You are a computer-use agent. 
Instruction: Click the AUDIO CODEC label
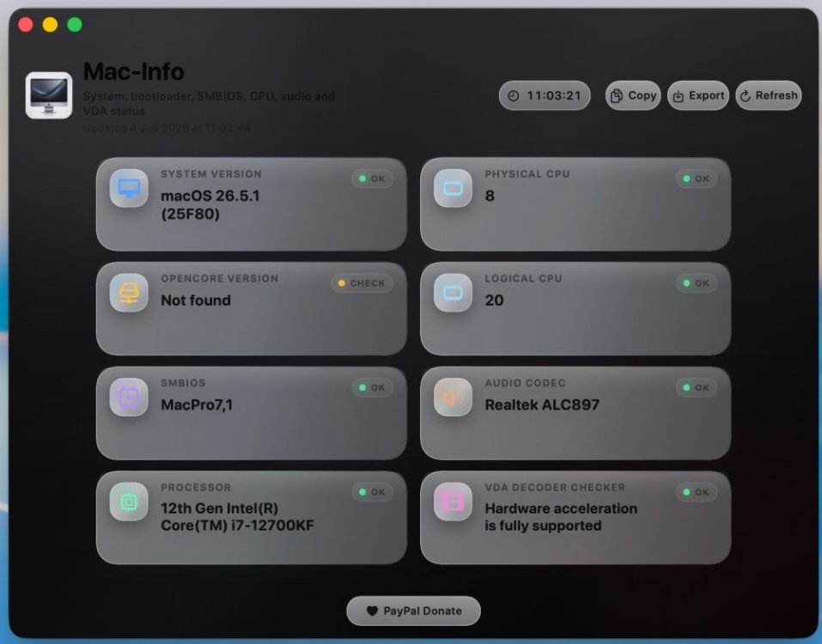pyautogui.click(x=526, y=383)
